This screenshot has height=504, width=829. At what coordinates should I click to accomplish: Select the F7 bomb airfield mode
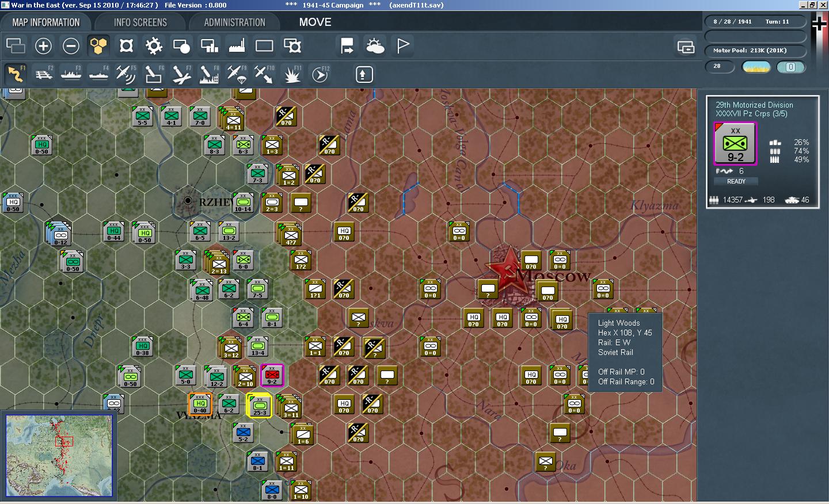click(181, 74)
